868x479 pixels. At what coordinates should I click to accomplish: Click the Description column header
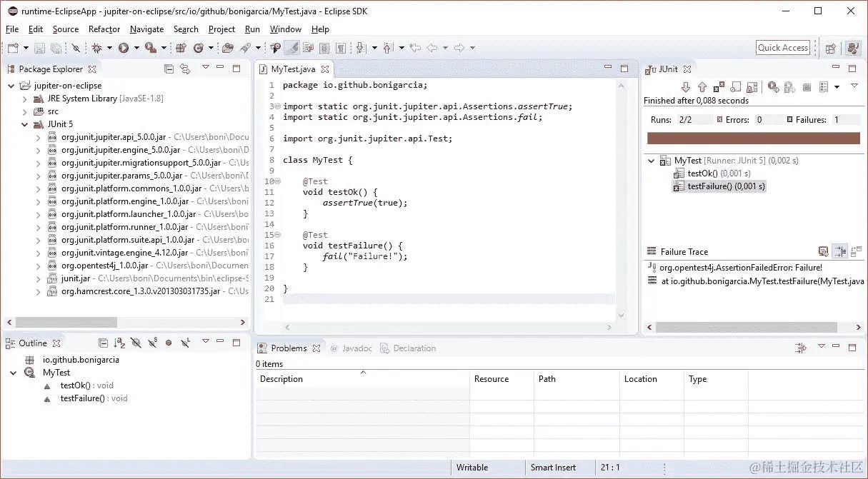(x=362, y=379)
